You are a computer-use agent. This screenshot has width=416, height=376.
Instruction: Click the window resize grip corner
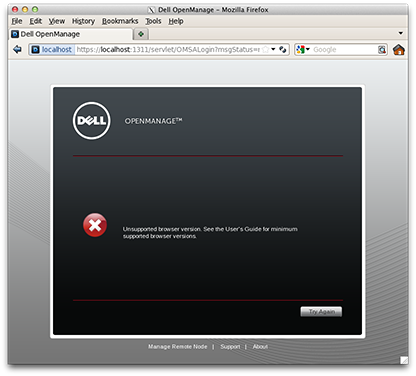pos(404,360)
